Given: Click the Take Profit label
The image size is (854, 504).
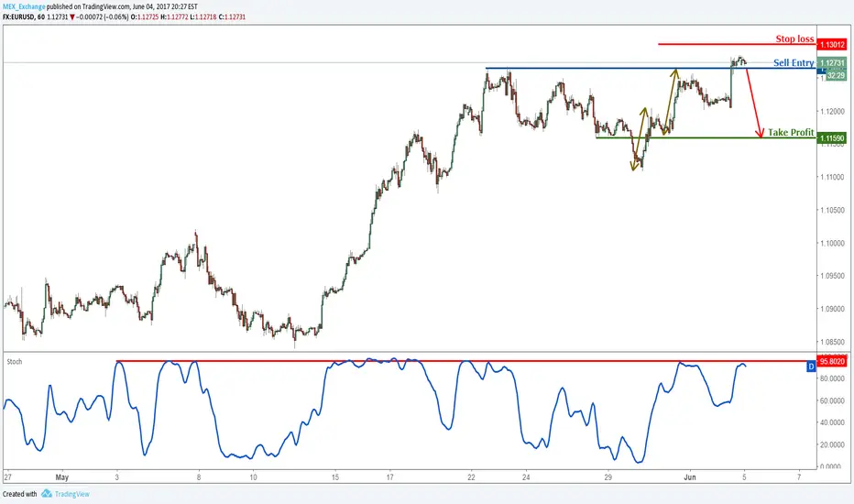Looking at the screenshot, I should click(791, 132).
